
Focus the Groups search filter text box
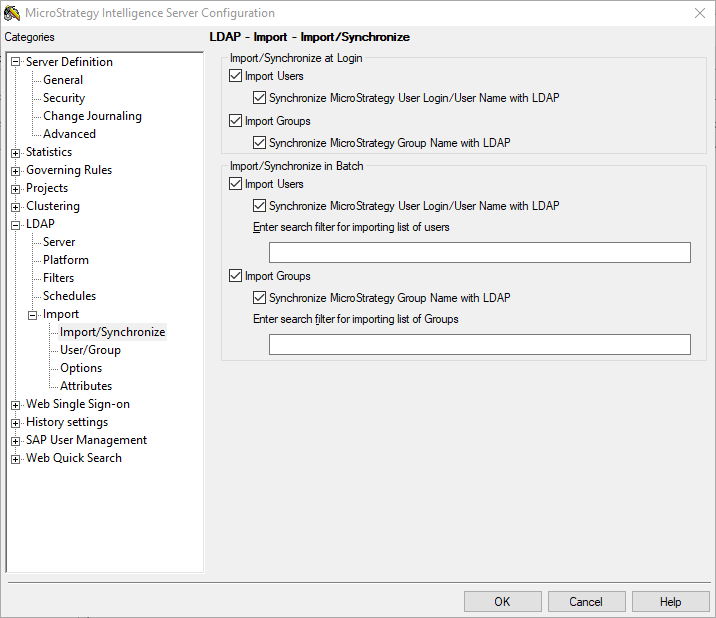(479, 344)
